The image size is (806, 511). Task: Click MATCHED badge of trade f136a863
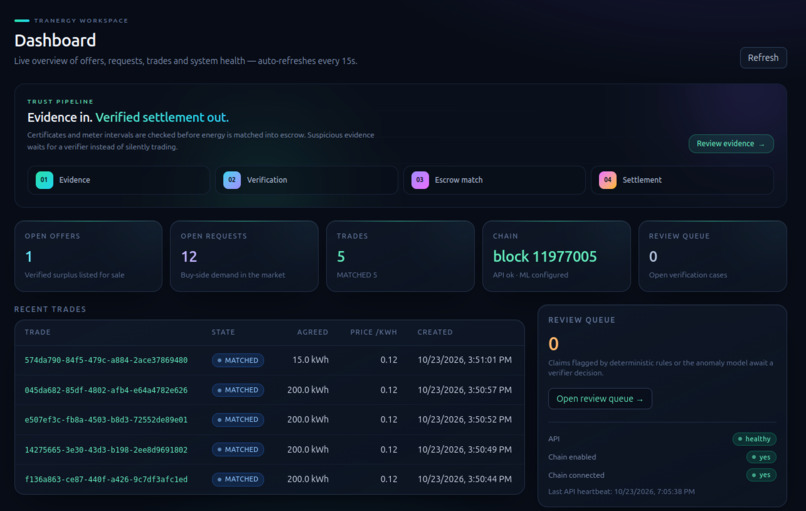238,479
